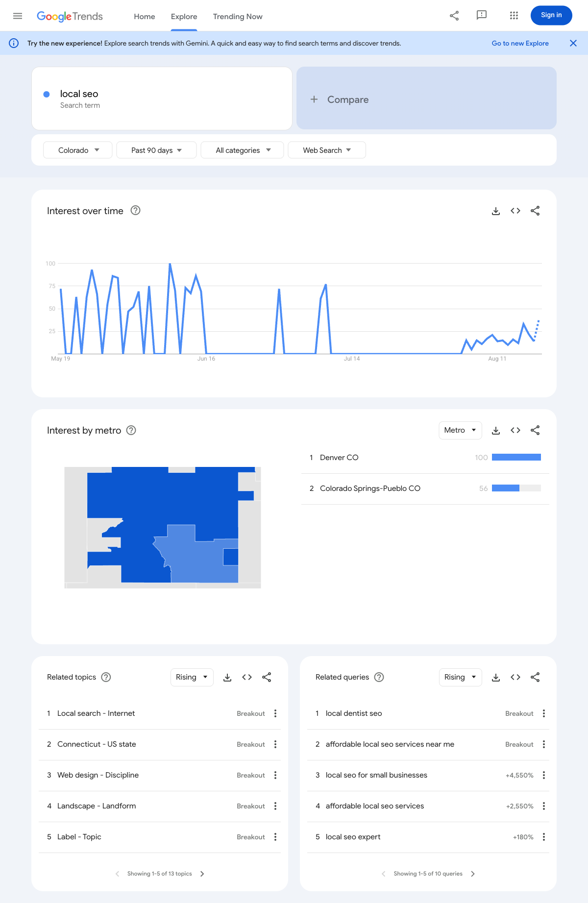
Task: Open more options for Web design topic
Action: pos(275,775)
